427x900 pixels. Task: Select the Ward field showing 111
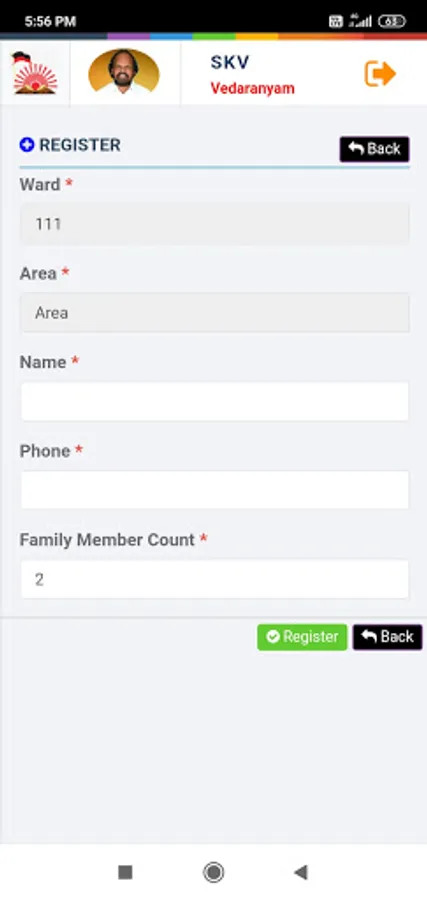(x=215, y=224)
